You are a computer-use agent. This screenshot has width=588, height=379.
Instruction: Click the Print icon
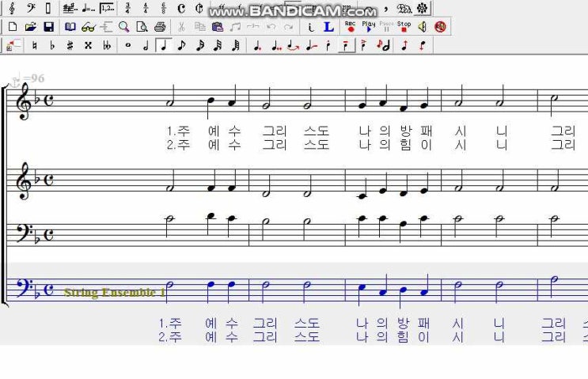159,27
